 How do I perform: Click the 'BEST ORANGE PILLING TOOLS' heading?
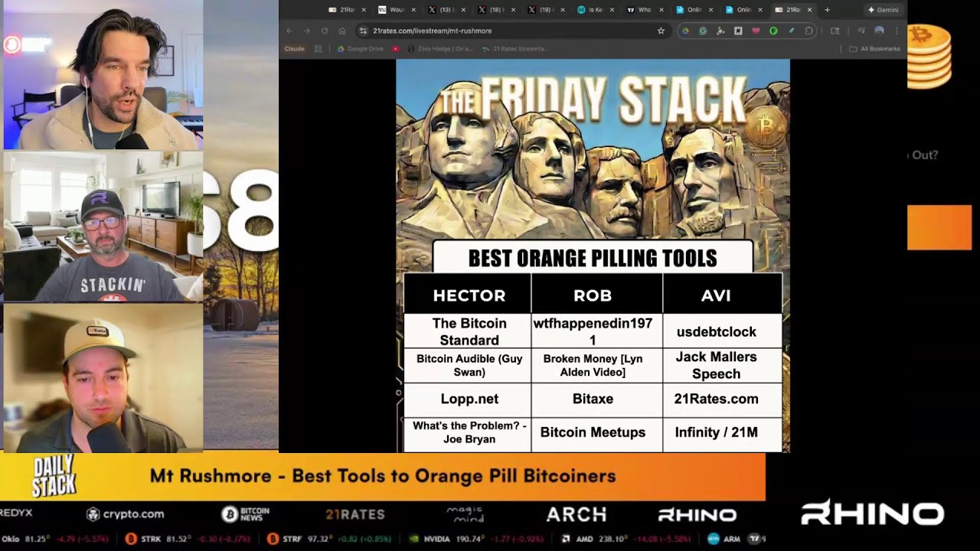coord(593,259)
